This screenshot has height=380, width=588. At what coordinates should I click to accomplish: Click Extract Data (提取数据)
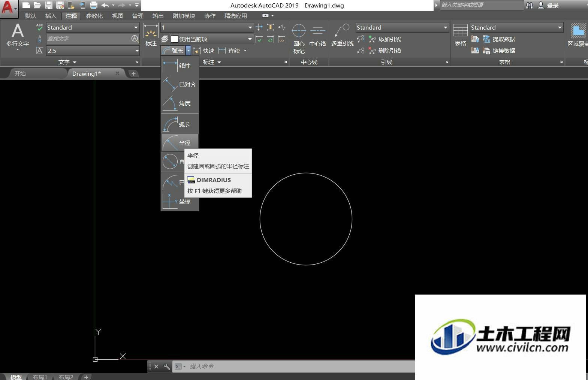tap(499, 39)
